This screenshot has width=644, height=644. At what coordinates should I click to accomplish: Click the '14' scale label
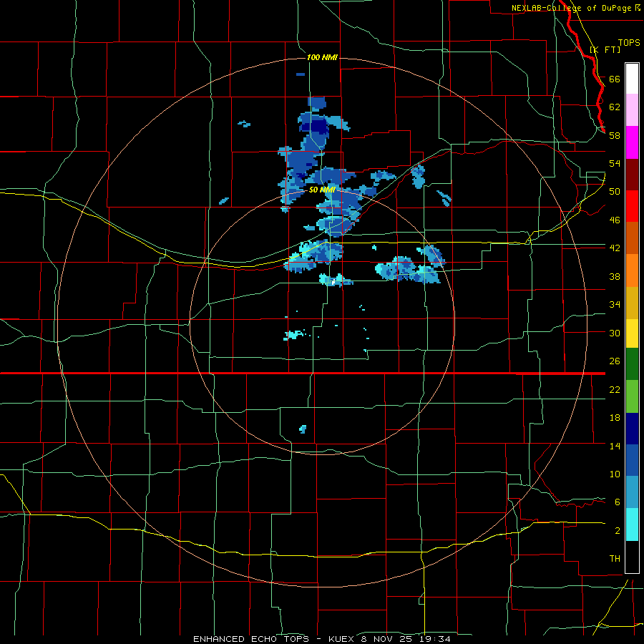pos(615,446)
